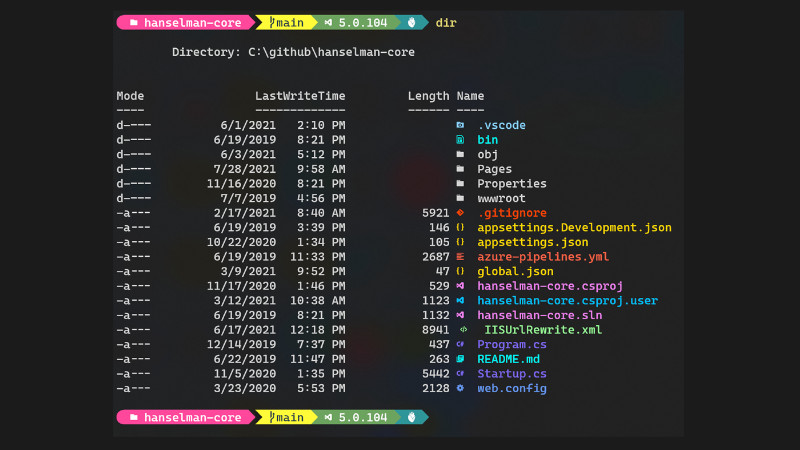
Task: Click the teal segment icon in bottom prompt
Action: (412, 417)
